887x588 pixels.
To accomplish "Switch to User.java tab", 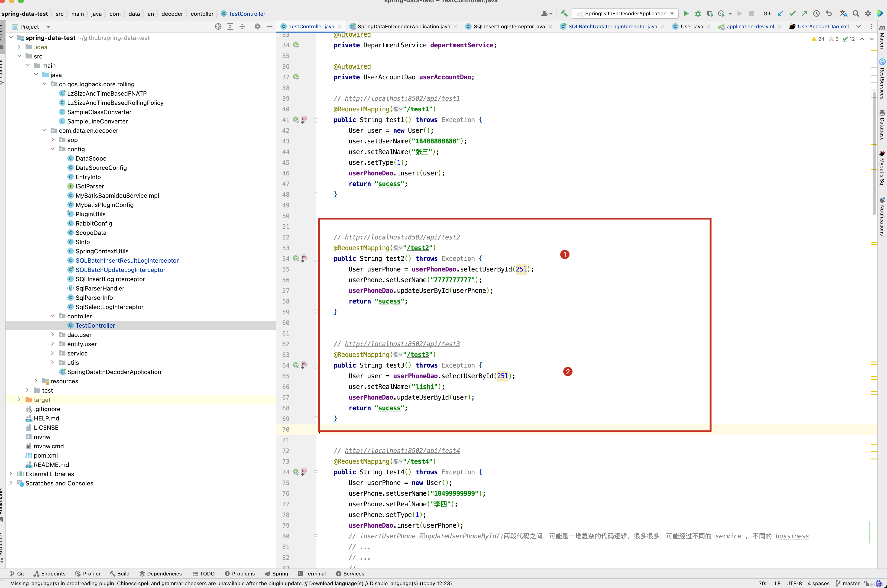I will click(x=692, y=27).
